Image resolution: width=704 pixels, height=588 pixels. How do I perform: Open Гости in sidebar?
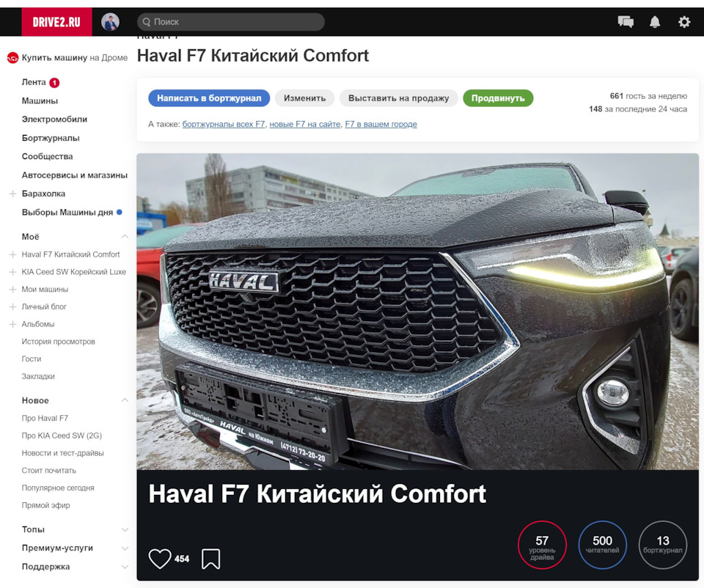32,359
